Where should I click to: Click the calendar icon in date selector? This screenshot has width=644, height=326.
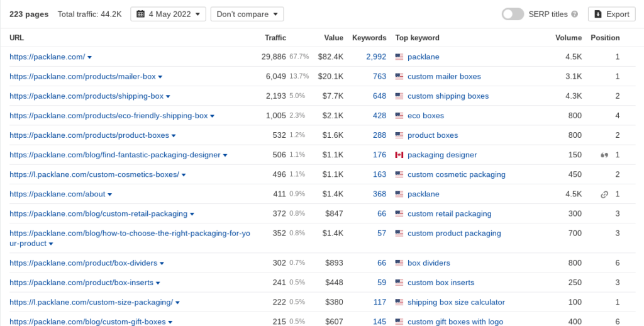[140, 14]
